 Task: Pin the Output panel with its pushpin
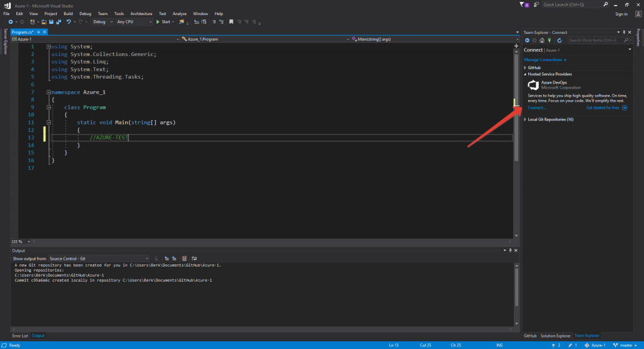(x=511, y=250)
